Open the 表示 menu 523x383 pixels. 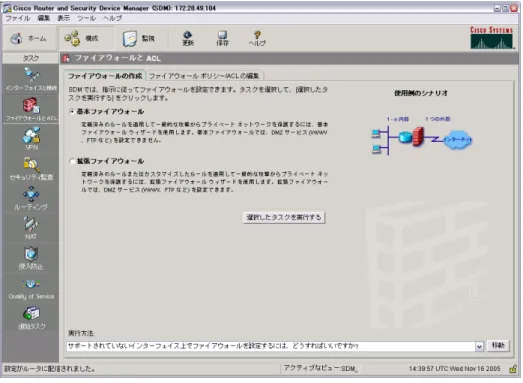(63, 18)
